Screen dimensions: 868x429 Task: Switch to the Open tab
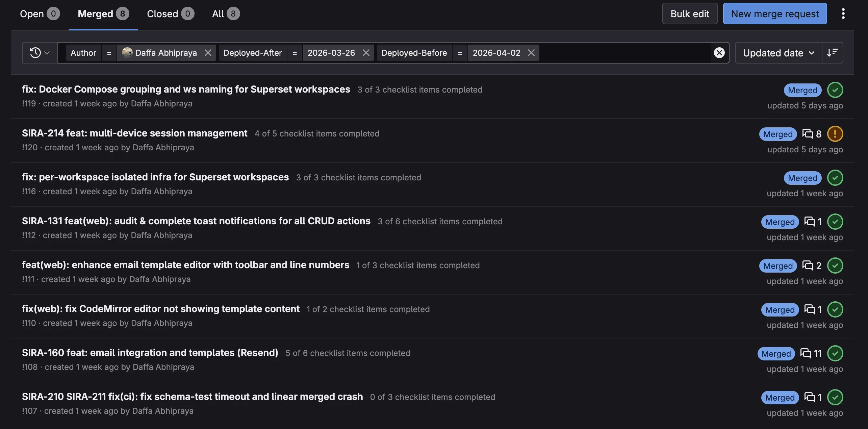point(40,14)
